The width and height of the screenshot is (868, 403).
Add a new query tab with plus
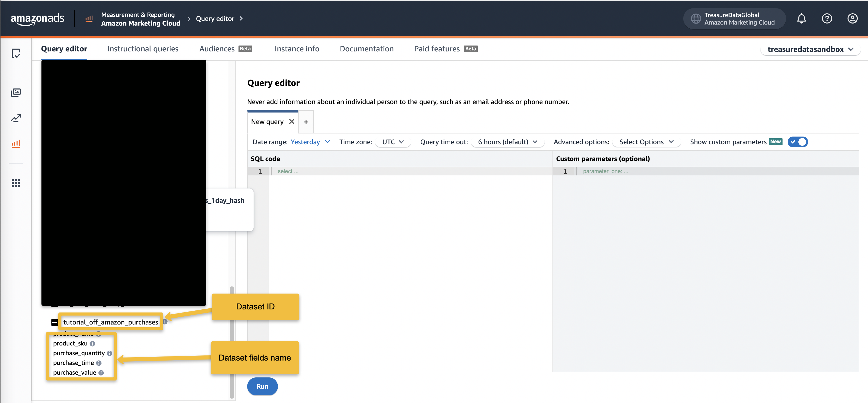(x=306, y=122)
